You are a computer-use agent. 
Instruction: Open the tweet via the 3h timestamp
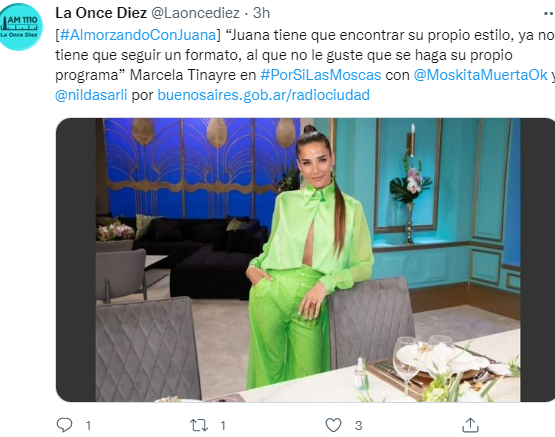pyautogui.click(x=261, y=13)
